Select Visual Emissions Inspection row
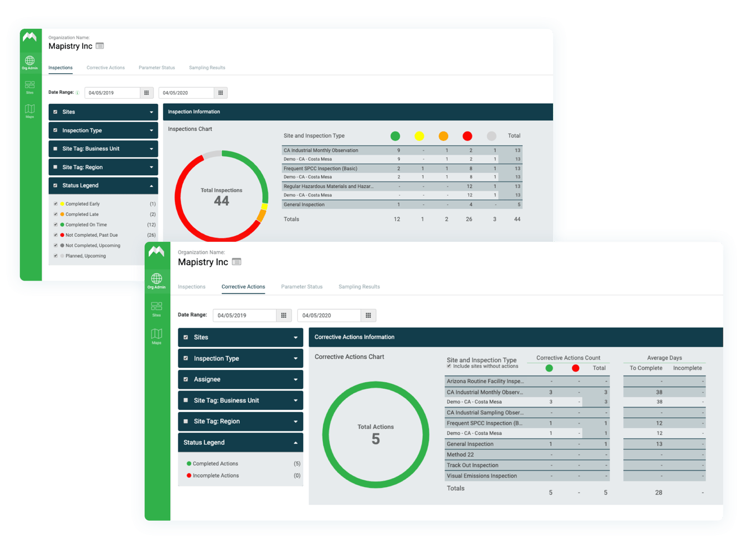This screenshot has width=756, height=548. click(x=527, y=476)
